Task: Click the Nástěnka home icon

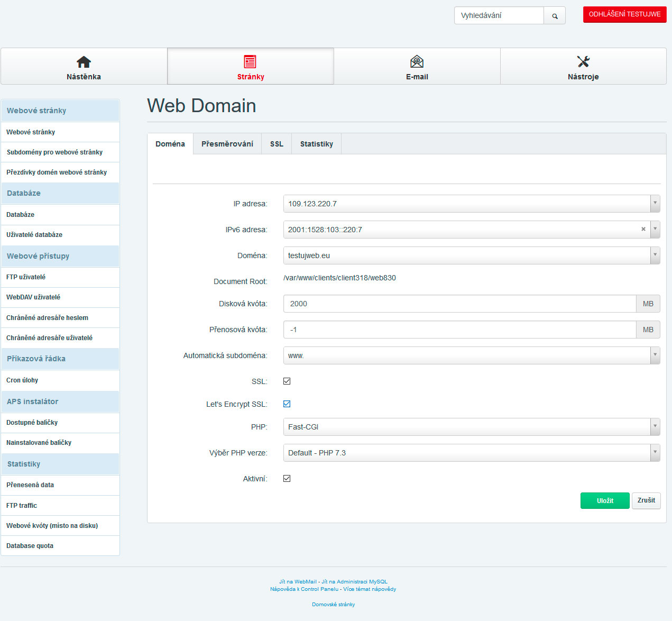Action: coord(84,62)
